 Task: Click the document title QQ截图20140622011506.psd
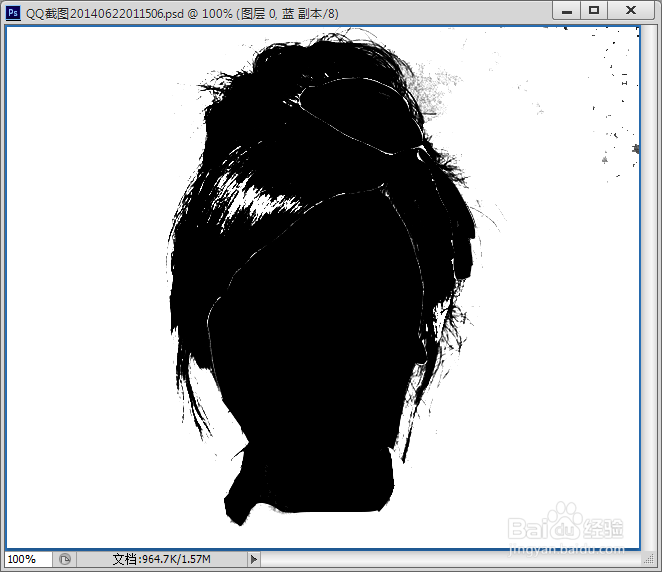(x=105, y=14)
